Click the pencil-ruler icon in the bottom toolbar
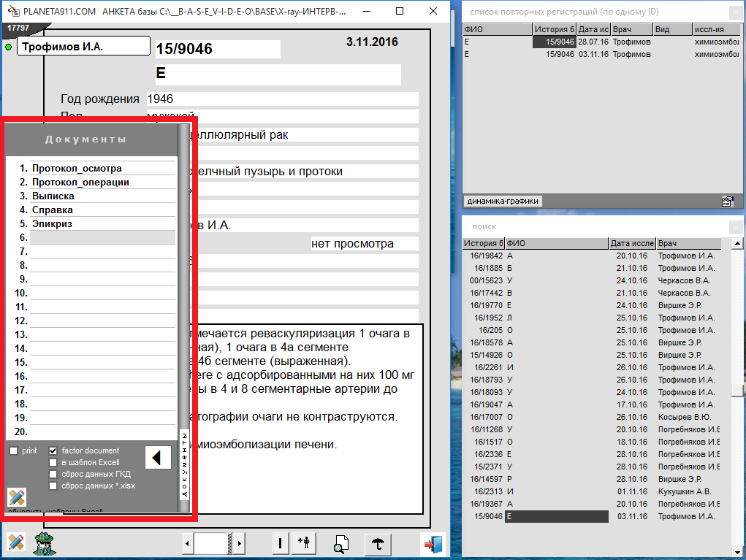This screenshot has width=746, height=560. tap(16, 543)
